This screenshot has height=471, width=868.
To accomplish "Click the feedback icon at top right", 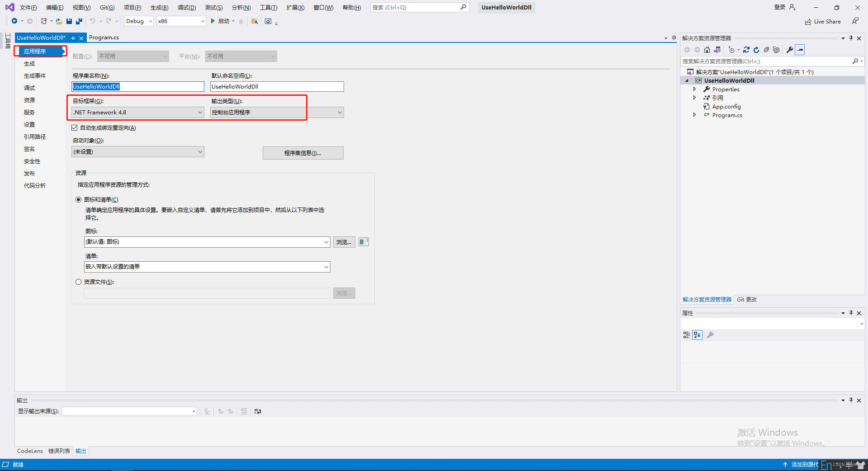I will [x=855, y=21].
